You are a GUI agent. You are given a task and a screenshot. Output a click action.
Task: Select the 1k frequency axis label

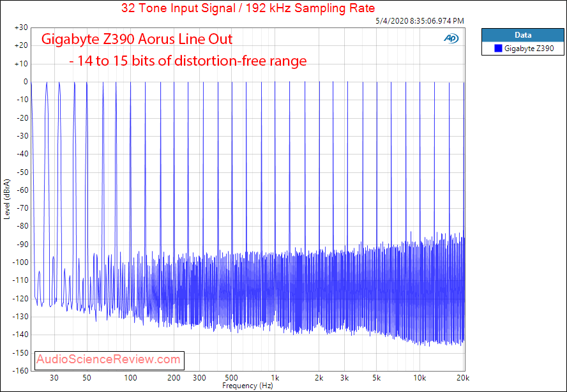point(275,378)
